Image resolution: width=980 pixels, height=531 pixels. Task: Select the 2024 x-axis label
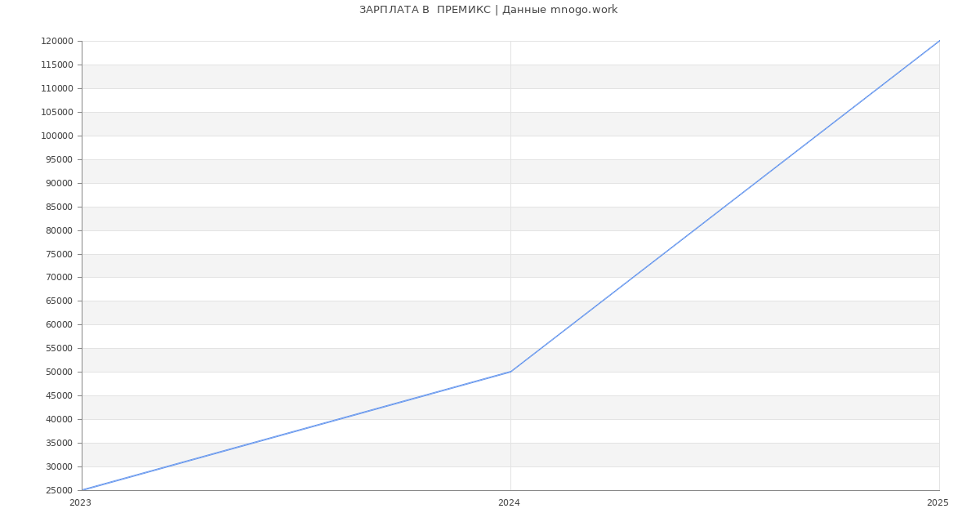coord(509,503)
